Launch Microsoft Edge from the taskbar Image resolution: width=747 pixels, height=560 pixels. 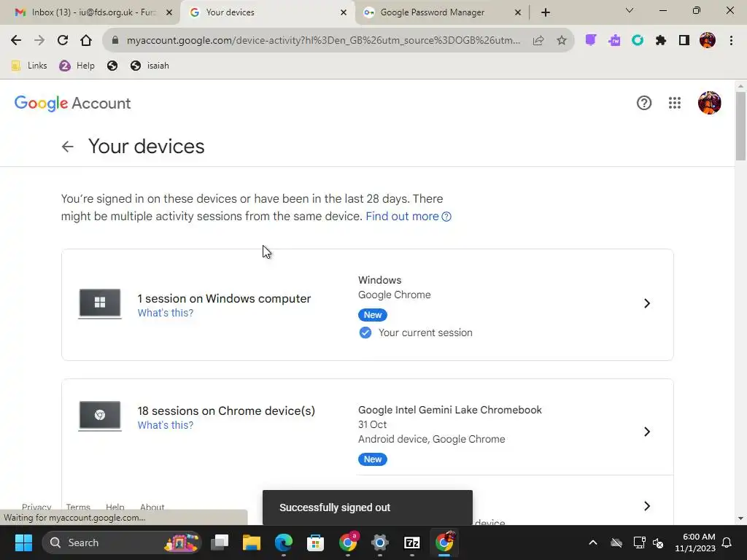tap(284, 542)
